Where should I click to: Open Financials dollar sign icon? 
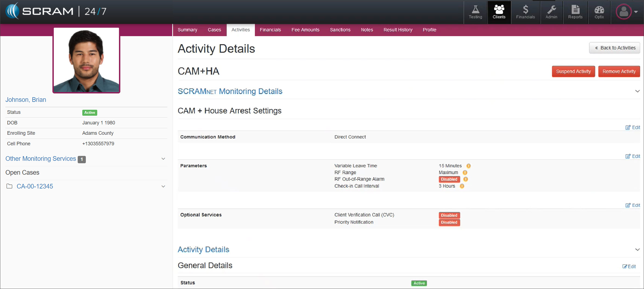click(x=525, y=10)
